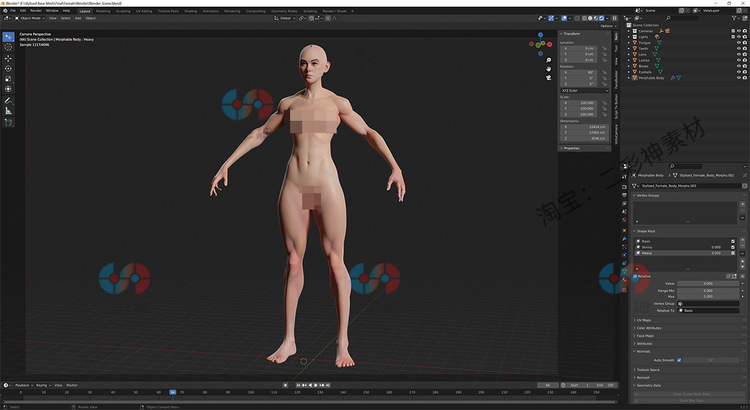Image resolution: width=750 pixels, height=410 pixels.
Task: Click the outliner search field
Action: pyautogui.click(x=683, y=18)
